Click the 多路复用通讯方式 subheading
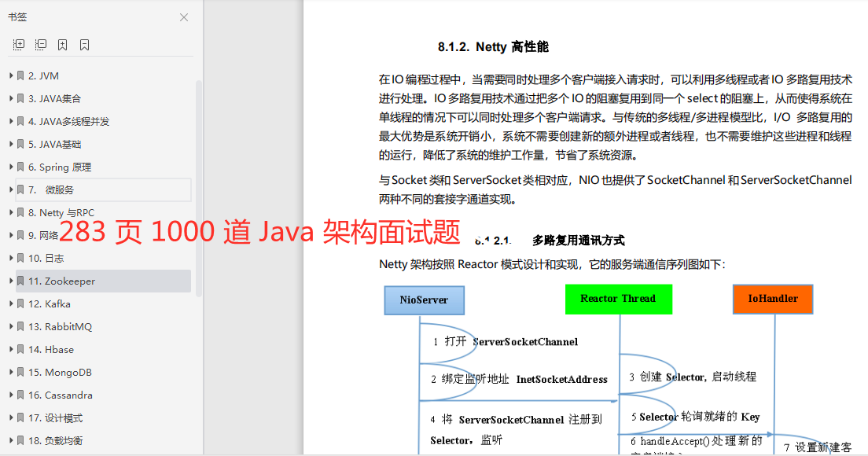This screenshot has width=868, height=456. (579, 240)
